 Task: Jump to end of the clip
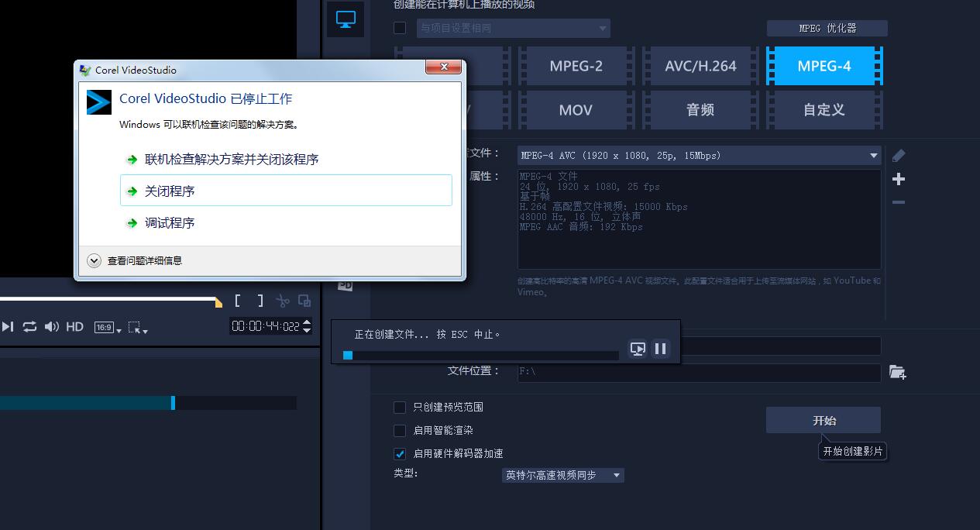[x=7, y=327]
